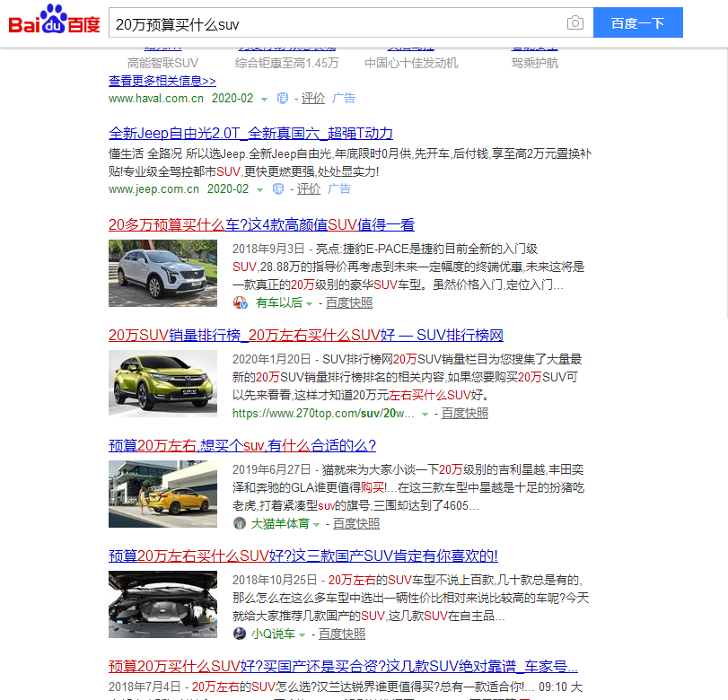Click the 2018年7月4日 date in the last snippet

click(x=145, y=687)
